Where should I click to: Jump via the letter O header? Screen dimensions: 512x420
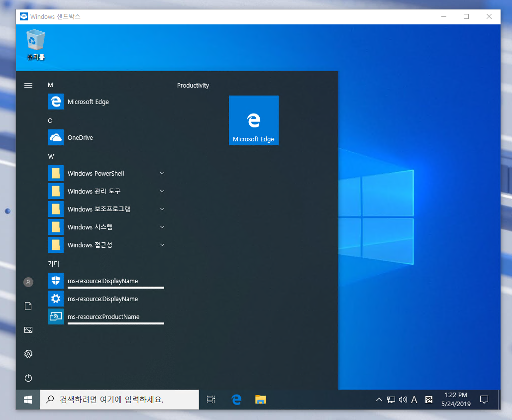pos(50,121)
